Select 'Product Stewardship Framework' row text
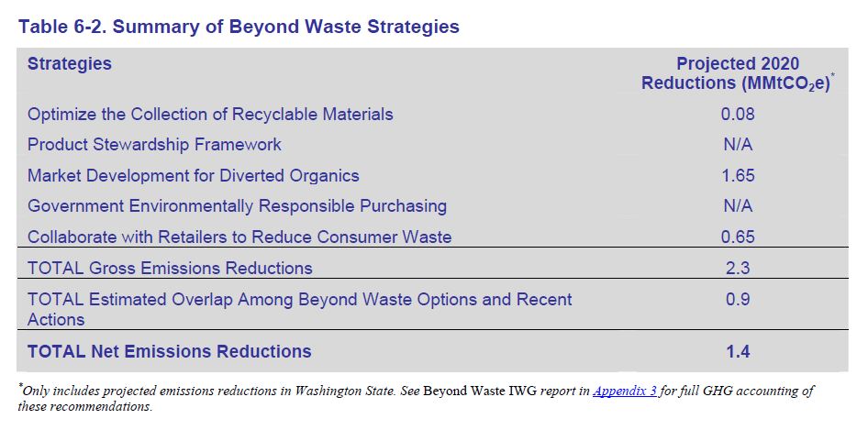 coord(154,145)
